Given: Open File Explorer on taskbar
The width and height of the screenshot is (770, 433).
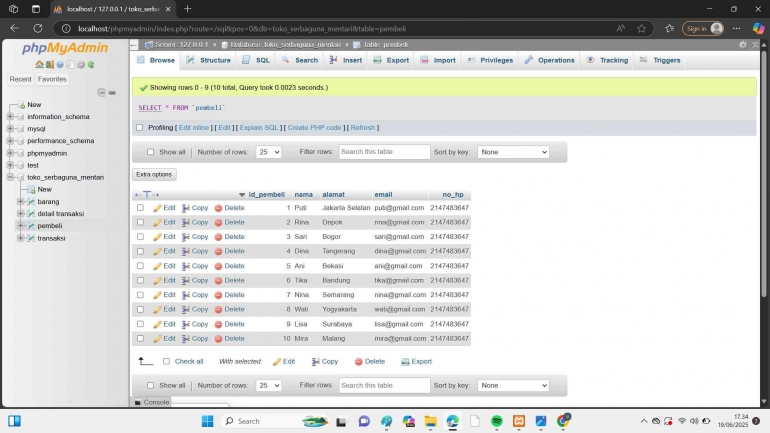Looking at the screenshot, I should click(x=431, y=421).
